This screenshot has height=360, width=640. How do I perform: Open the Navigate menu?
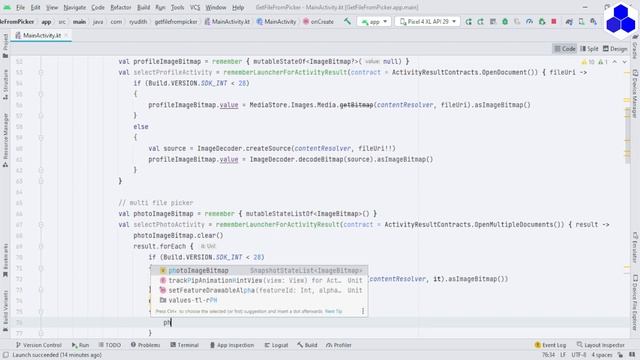(x=75, y=7)
